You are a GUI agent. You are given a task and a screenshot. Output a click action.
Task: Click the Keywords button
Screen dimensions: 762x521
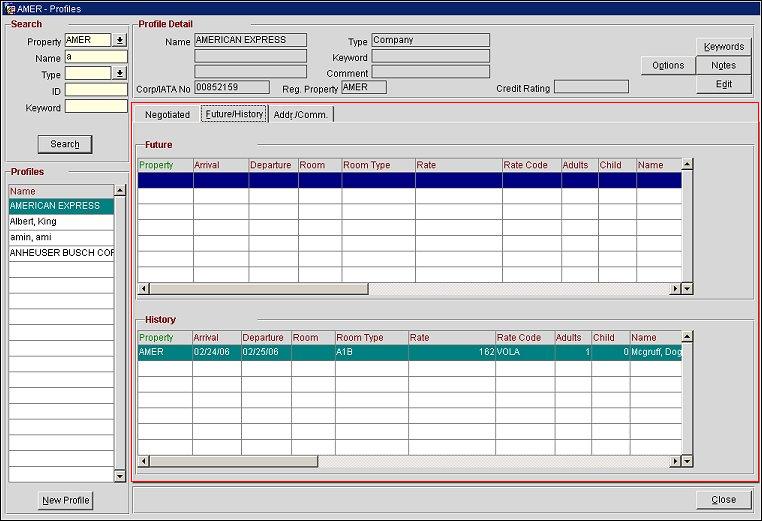[x=723, y=47]
